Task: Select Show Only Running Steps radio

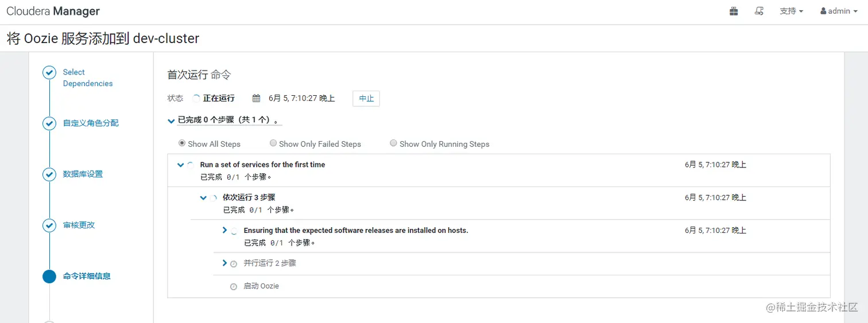Action: 393,143
